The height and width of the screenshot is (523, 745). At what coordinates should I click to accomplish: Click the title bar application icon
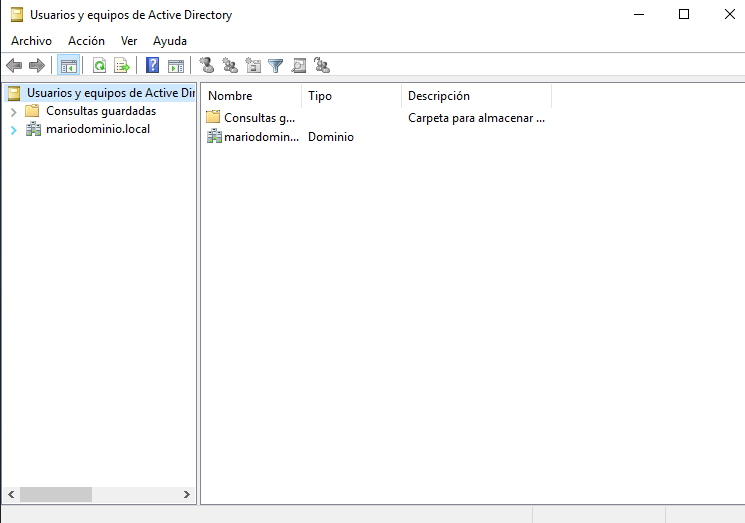pos(17,15)
